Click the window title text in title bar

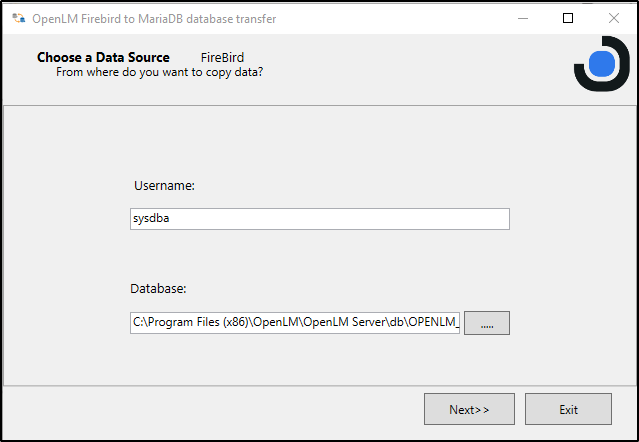pos(155,18)
